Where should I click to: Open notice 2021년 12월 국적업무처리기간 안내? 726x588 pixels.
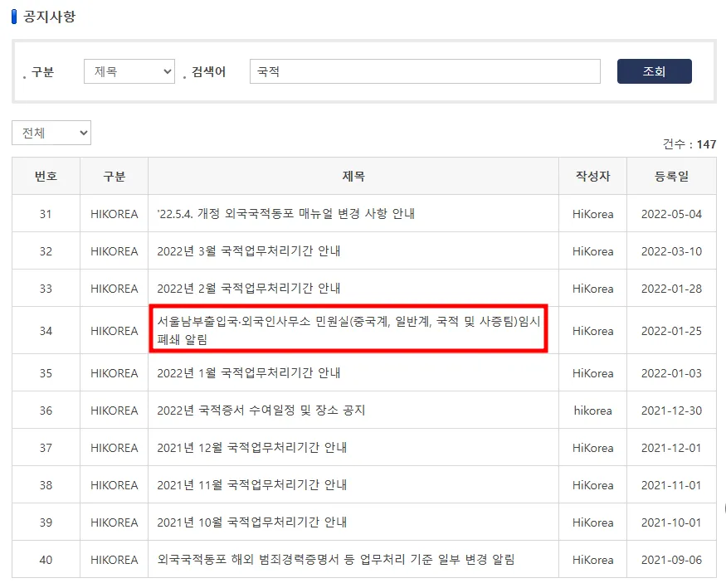pyautogui.click(x=252, y=448)
